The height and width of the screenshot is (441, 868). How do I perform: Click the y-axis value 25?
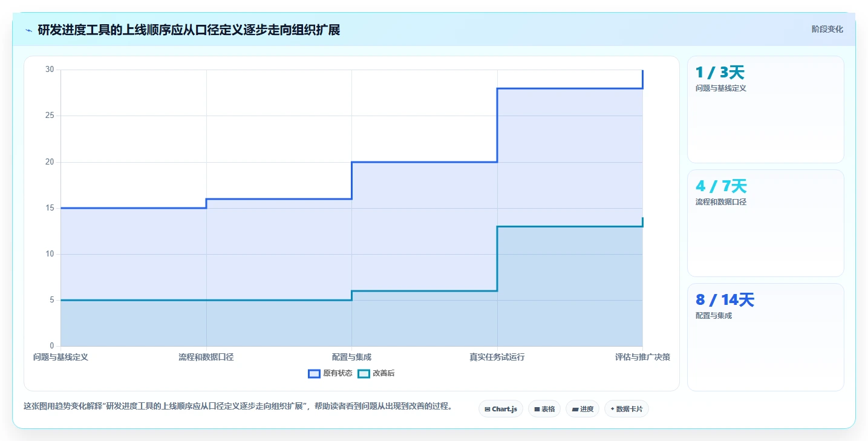(50, 116)
